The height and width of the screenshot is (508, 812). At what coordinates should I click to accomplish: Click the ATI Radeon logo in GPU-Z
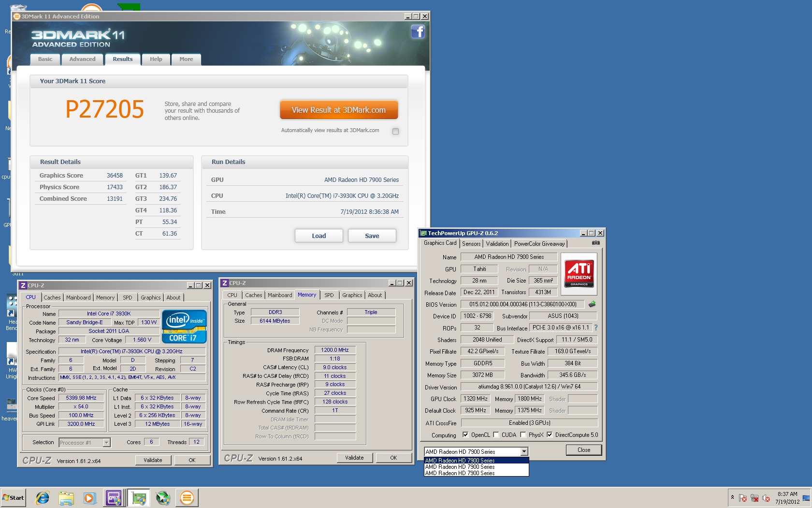coord(579,274)
